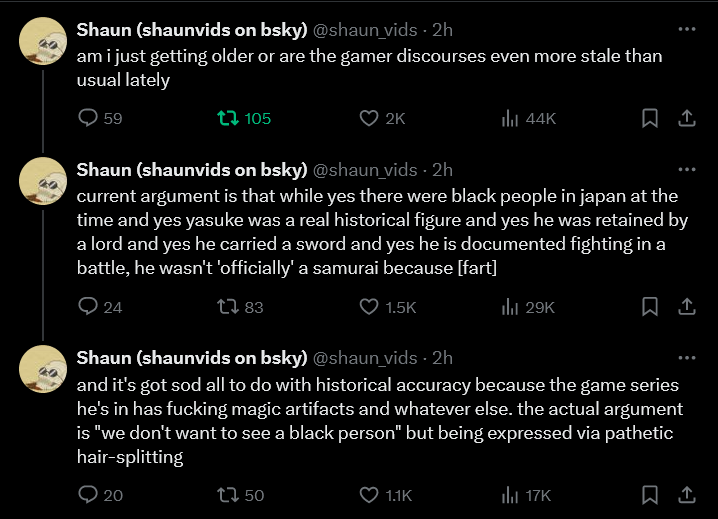Reply to the 'gamer discourses' post
Screen dimensions: 718x519
tap(87, 118)
